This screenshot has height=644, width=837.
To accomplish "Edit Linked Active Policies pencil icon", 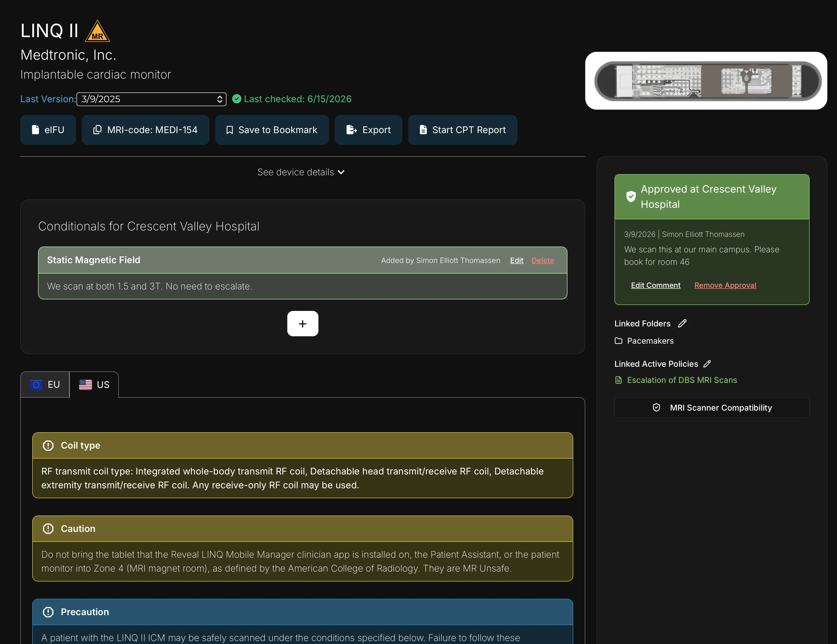I will [x=707, y=364].
